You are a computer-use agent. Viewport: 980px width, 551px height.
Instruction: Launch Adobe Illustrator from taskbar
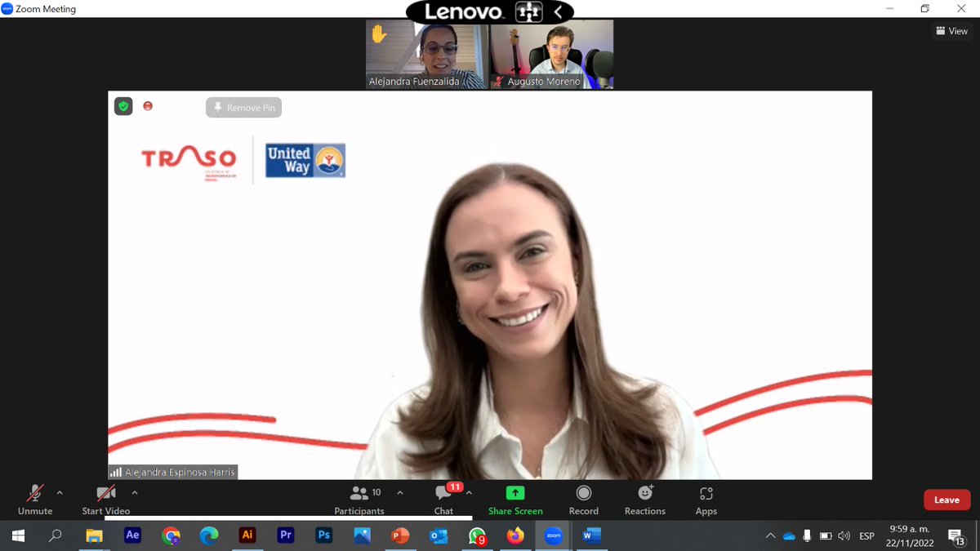[247, 535]
